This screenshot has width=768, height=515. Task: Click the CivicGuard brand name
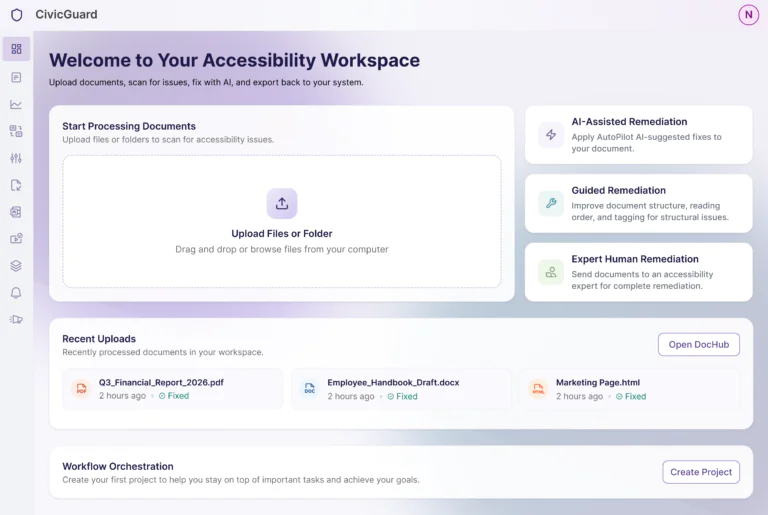point(66,14)
